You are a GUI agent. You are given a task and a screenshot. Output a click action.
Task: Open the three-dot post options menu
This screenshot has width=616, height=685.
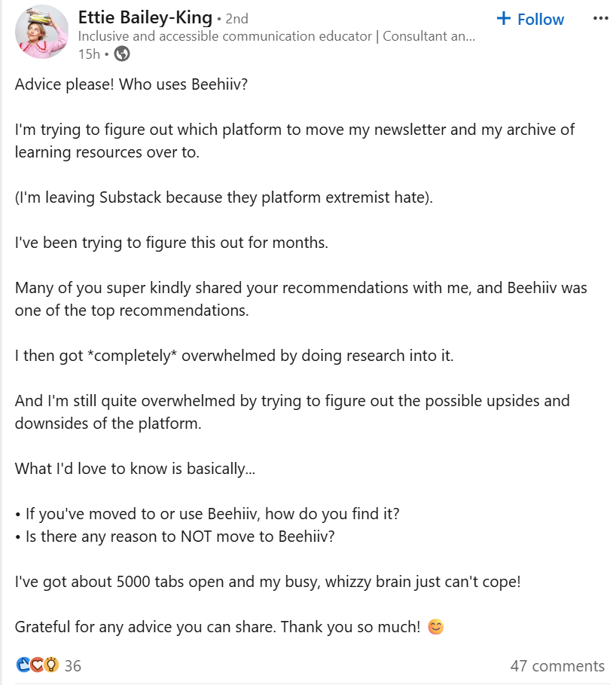600,18
